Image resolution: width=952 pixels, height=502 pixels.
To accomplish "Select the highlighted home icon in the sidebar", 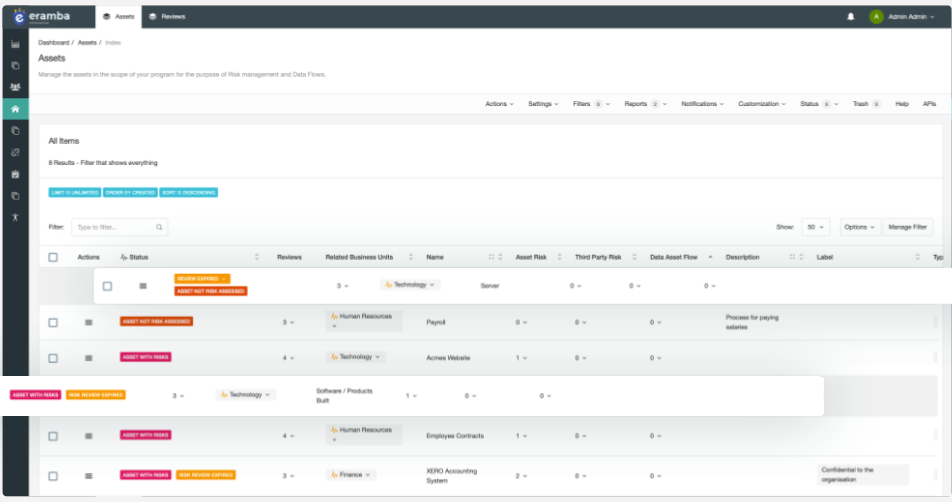I will click(x=15, y=109).
